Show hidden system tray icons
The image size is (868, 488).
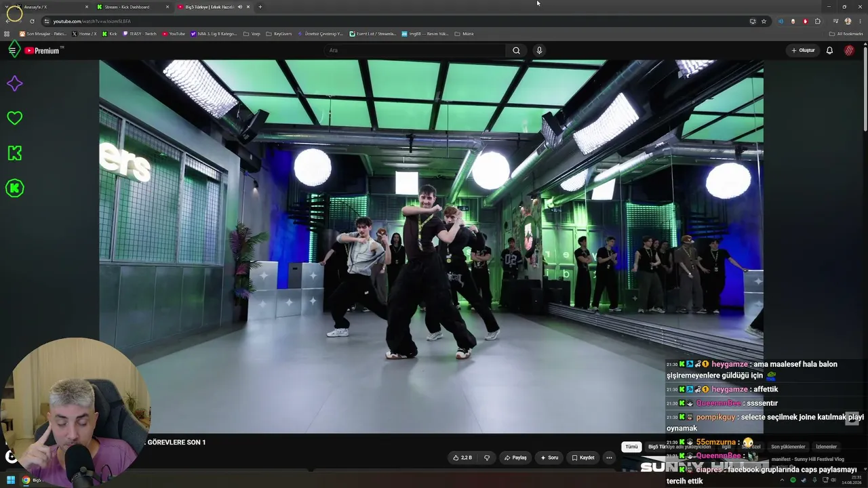(x=782, y=480)
